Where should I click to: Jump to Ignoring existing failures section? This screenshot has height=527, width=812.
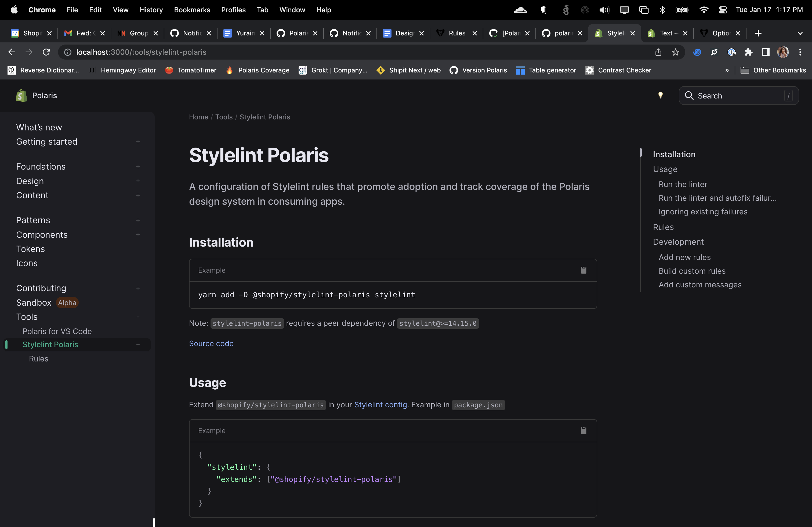tap(703, 212)
